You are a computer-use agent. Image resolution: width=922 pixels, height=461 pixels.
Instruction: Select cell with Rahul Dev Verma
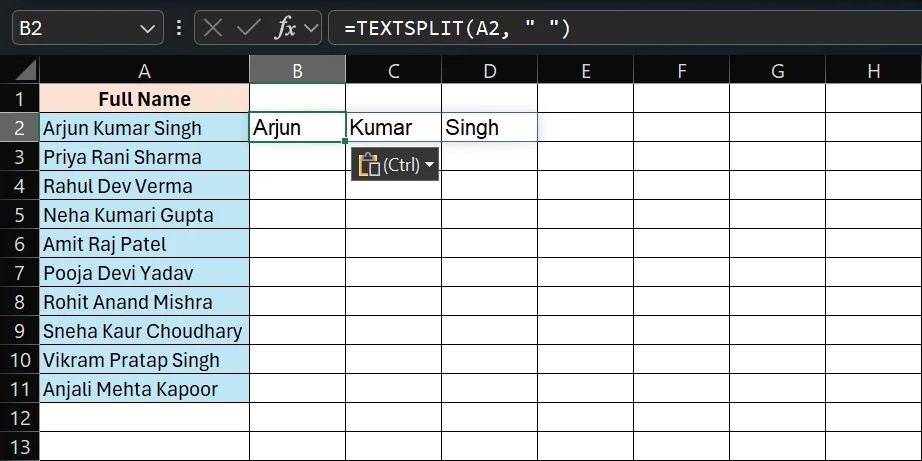[144, 185]
